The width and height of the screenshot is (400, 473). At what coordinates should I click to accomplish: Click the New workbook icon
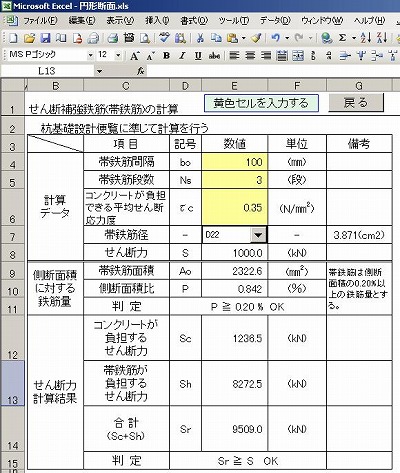[13, 38]
